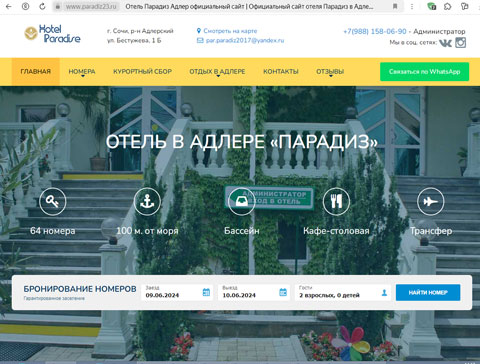The height and width of the screenshot is (364, 480).
Task: Reload the current page
Action: point(42,6)
